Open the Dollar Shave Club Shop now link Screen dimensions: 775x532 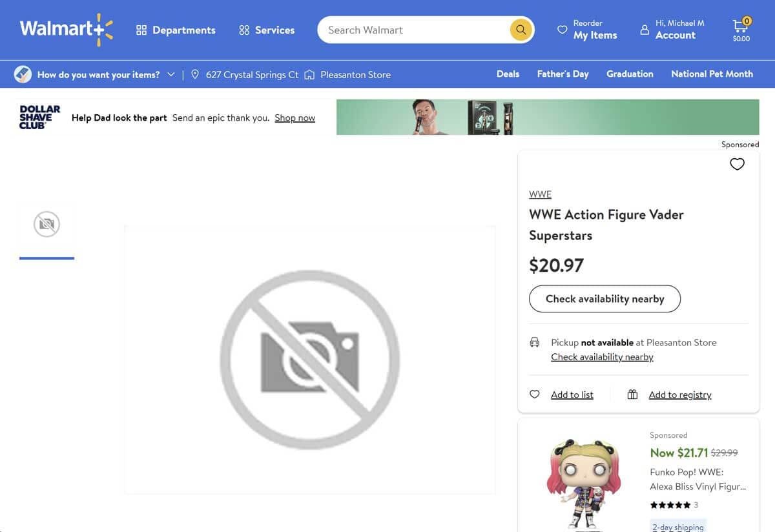point(294,117)
